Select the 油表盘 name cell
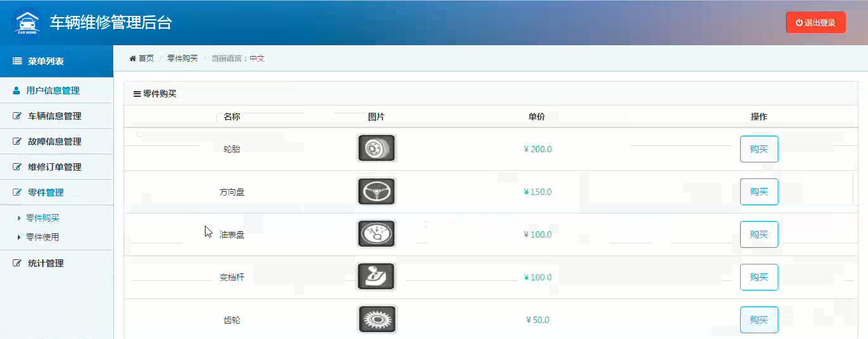 tap(232, 234)
